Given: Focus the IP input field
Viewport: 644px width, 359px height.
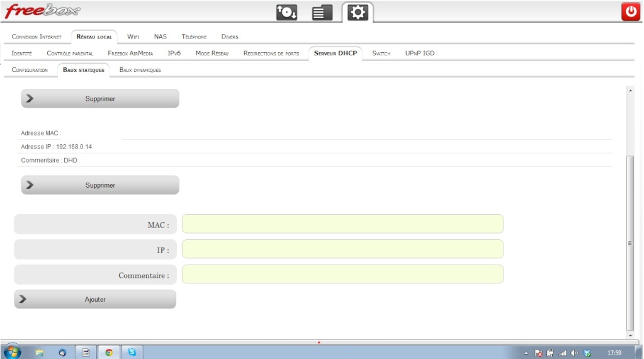Looking at the screenshot, I should [342, 249].
